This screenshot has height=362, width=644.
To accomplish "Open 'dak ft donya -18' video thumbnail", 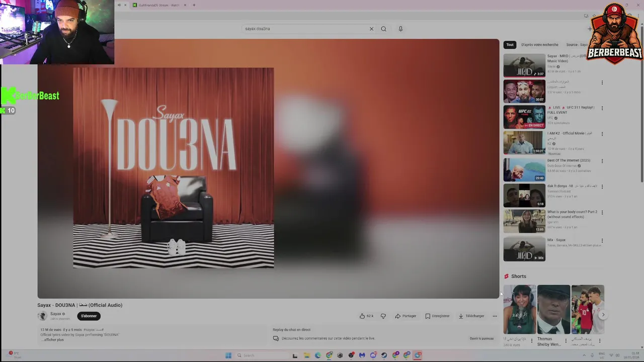I will point(524,195).
